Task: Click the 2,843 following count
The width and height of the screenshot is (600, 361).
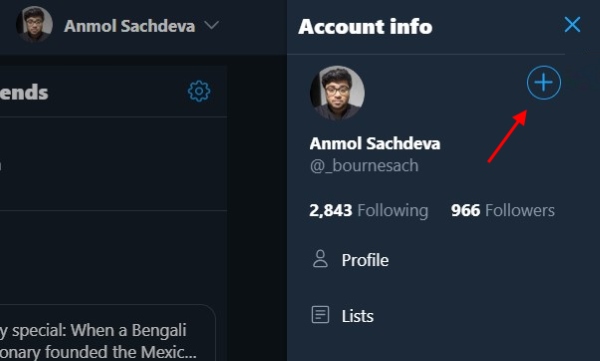Action: [331, 211]
